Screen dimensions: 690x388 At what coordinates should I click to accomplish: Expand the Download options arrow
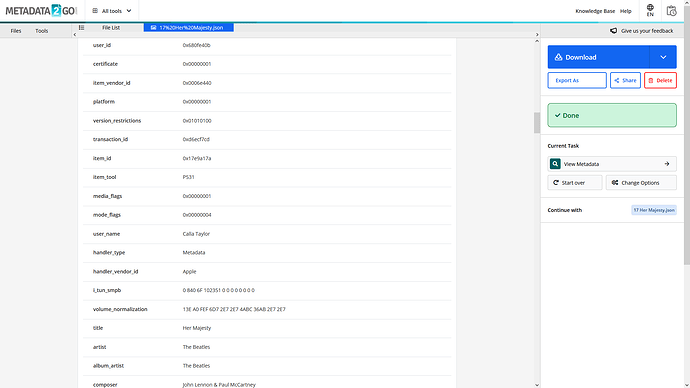point(663,57)
